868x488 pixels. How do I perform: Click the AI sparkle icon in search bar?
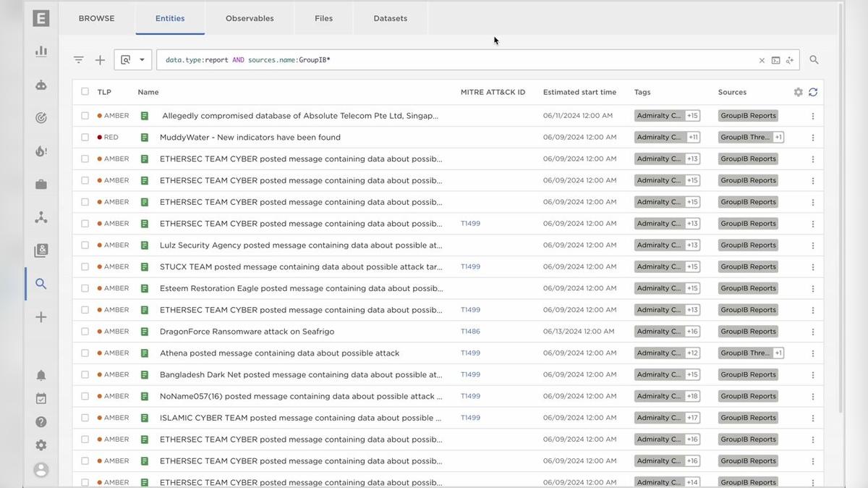tap(790, 61)
